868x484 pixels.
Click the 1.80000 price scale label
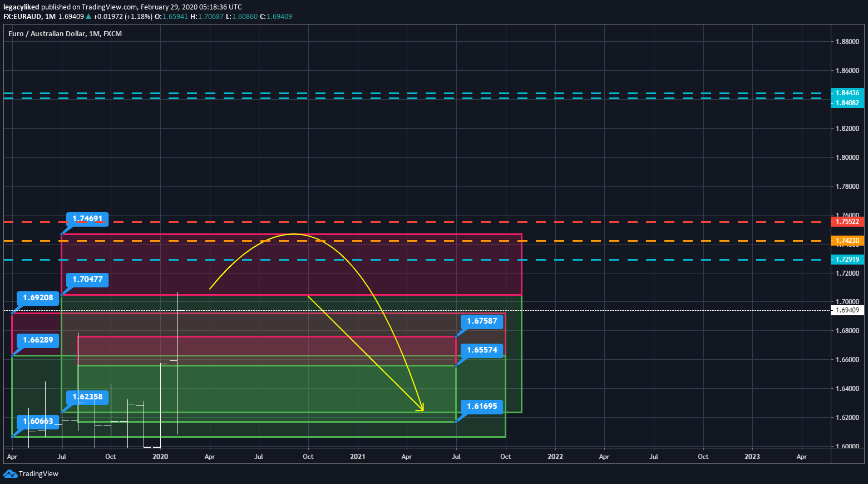click(847, 158)
